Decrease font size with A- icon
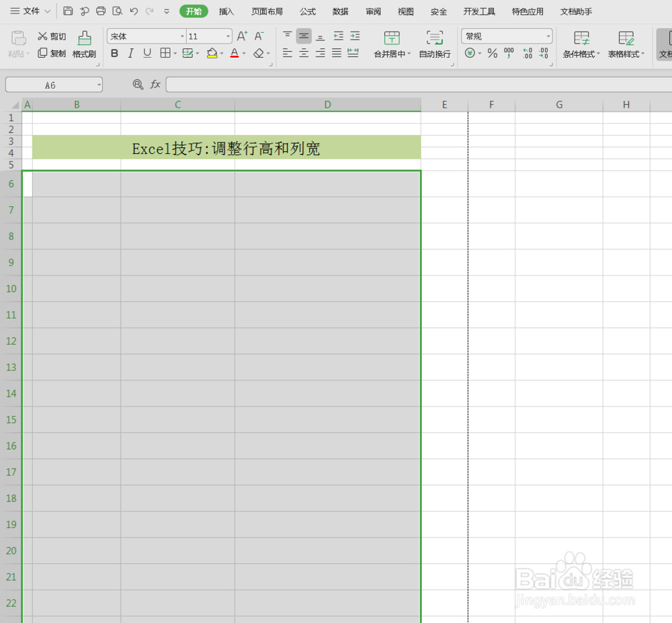This screenshot has width=672, height=623. [259, 36]
